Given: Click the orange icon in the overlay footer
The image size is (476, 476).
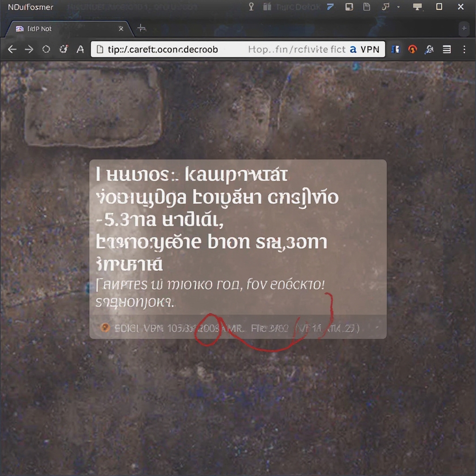Looking at the screenshot, I should click(x=106, y=328).
